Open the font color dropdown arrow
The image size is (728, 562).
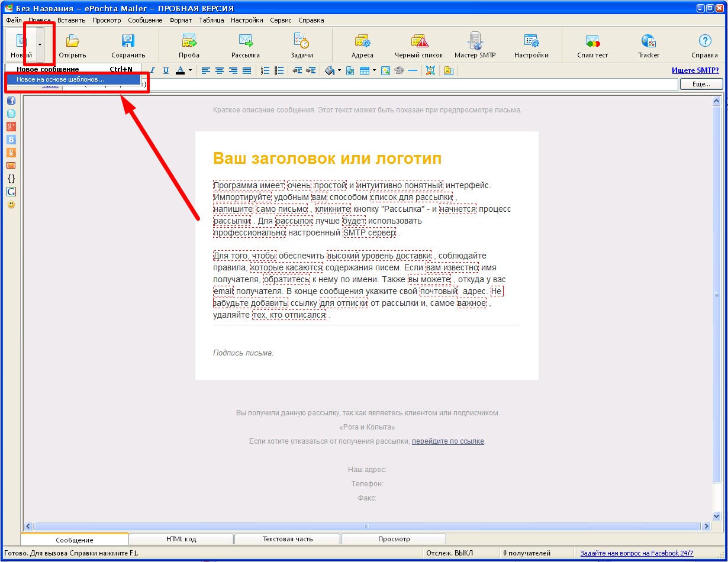pos(190,70)
